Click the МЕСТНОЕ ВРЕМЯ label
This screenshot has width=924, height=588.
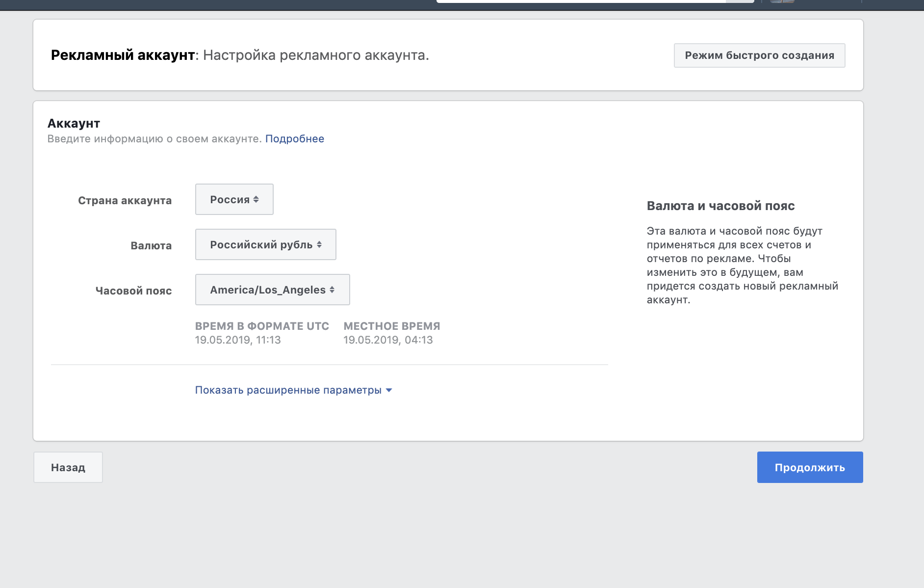(x=392, y=326)
